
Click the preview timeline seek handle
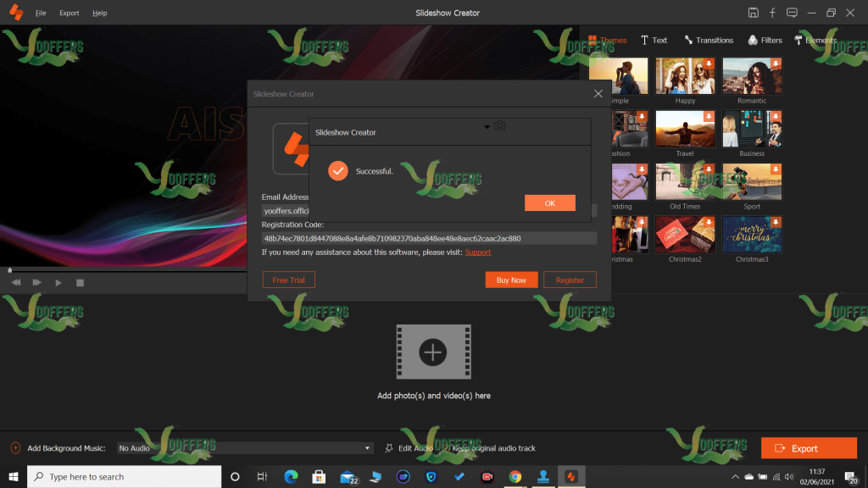9,270
